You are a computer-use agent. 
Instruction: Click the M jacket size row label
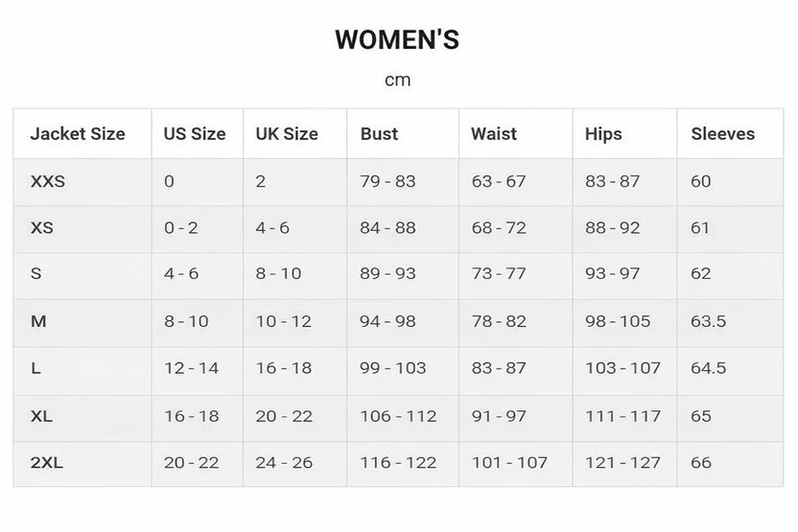38,322
